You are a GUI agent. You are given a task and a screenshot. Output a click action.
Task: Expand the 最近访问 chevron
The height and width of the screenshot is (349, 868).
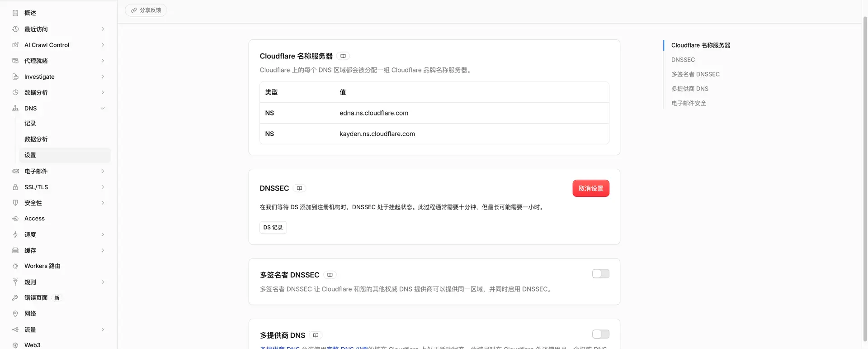[103, 29]
